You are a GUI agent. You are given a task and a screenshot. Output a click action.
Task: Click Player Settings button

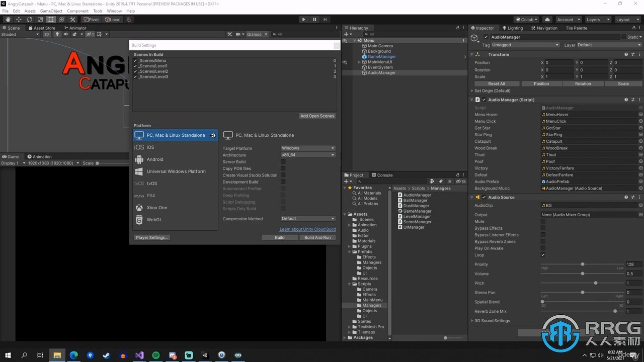(152, 238)
